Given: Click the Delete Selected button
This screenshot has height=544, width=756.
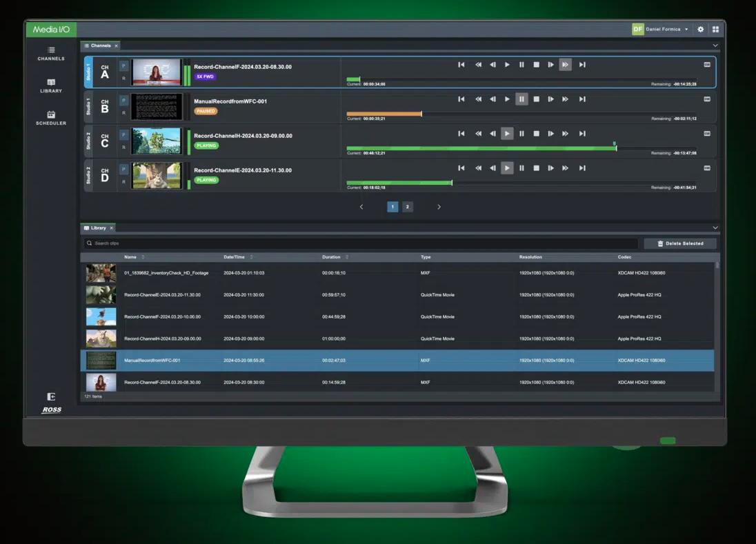Looking at the screenshot, I should coord(680,243).
